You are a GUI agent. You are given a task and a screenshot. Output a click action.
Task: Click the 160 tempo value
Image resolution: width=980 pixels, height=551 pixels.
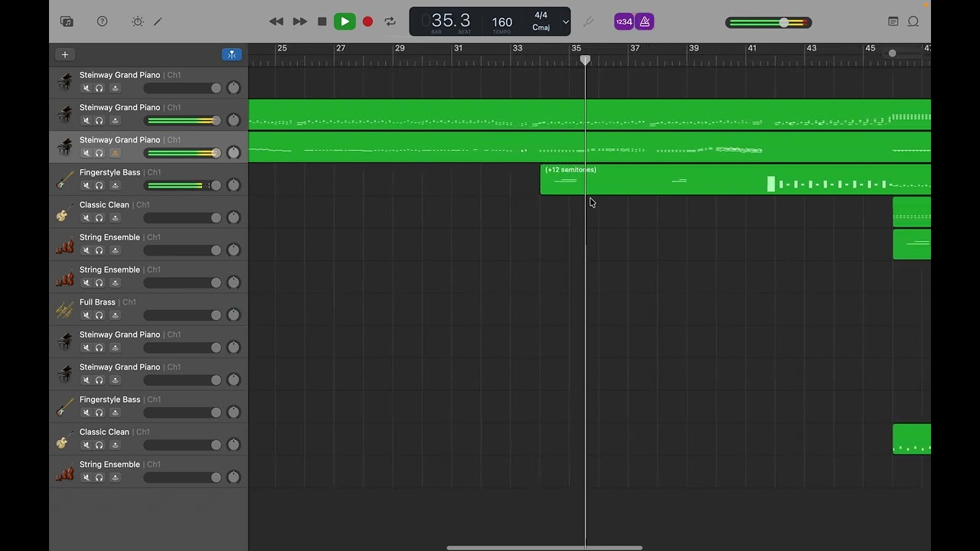pyautogui.click(x=502, y=22)
